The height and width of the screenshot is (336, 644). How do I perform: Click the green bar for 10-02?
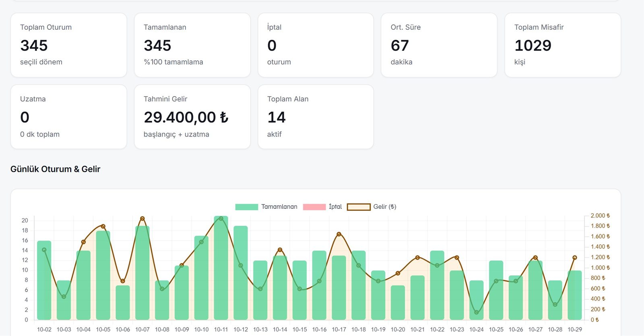coord(44,280)
